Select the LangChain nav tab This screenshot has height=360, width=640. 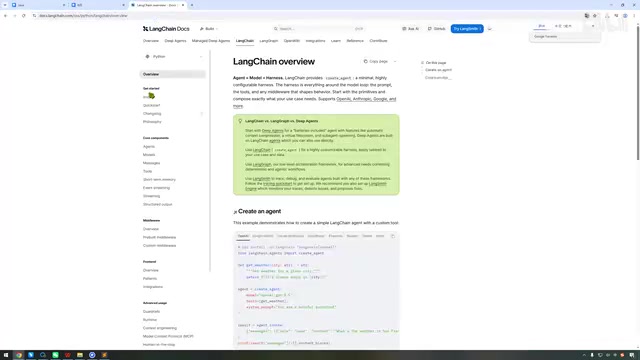244,41
